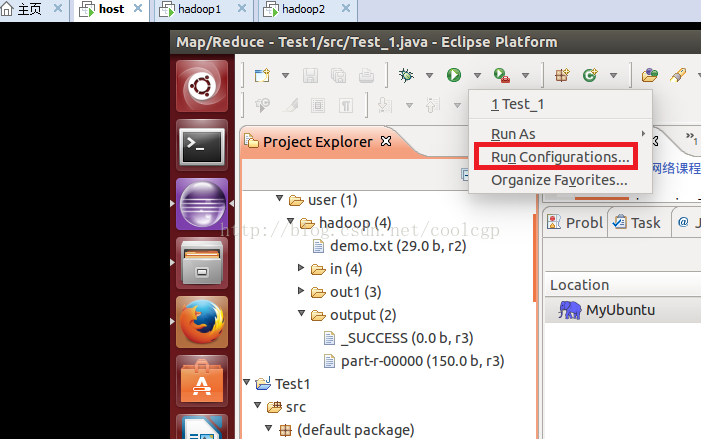
Task: Collapse the hadoop (4) folder
Action: click(x=291, y=221)
